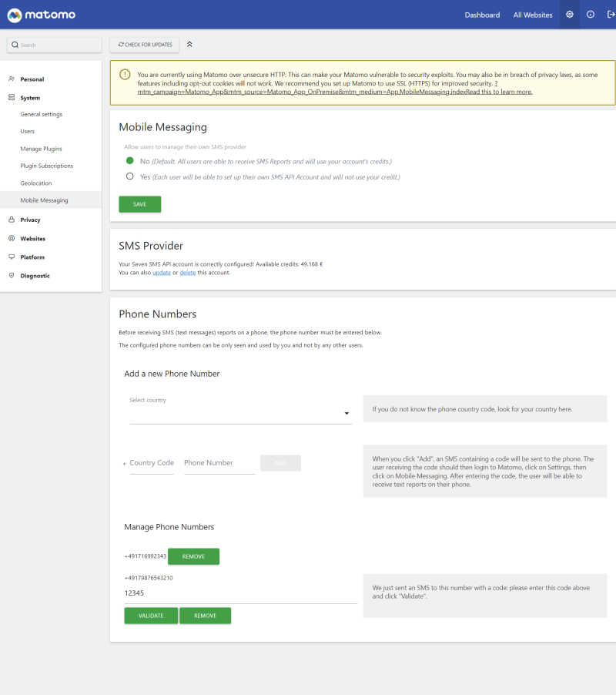The height and width of the screenshot is (695, 616).
Task: Open the settings gear icon
Action: pos(569,14)
